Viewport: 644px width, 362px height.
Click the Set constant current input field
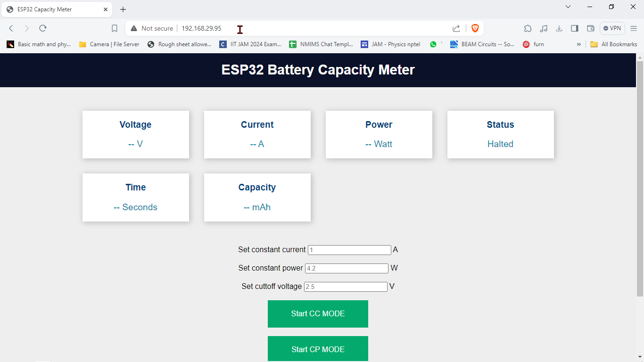[349, 250]
